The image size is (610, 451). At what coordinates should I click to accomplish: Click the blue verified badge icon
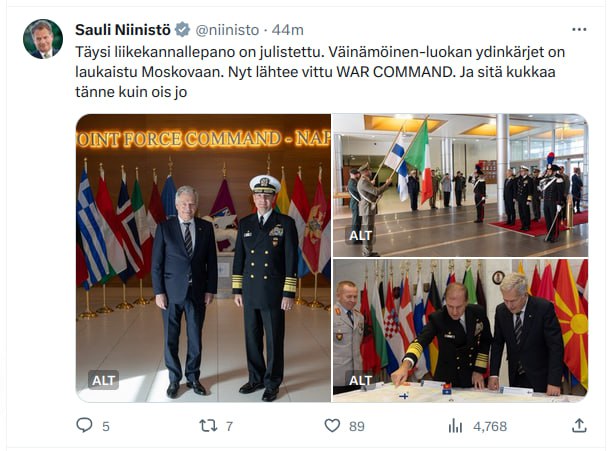pyautogui.click(x=182, y=30)
